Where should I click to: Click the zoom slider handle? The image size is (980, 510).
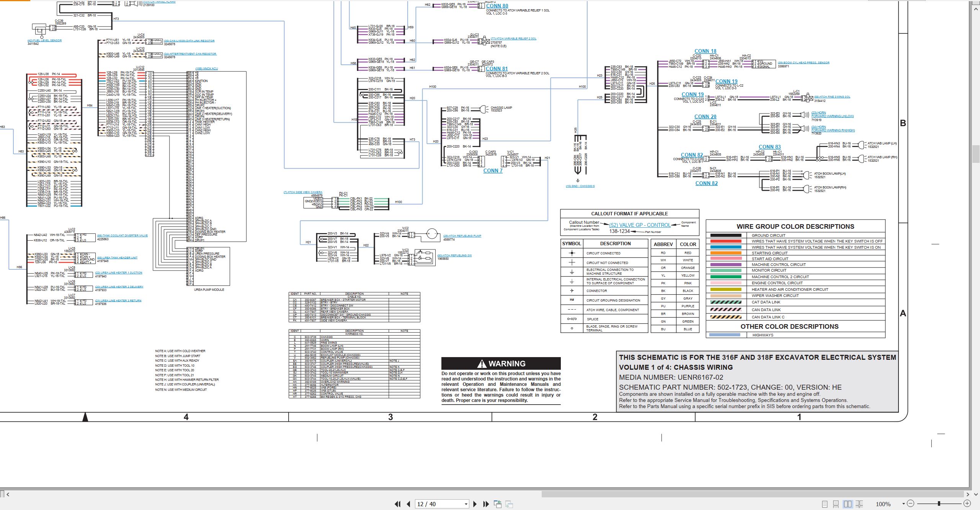point(939,503)
